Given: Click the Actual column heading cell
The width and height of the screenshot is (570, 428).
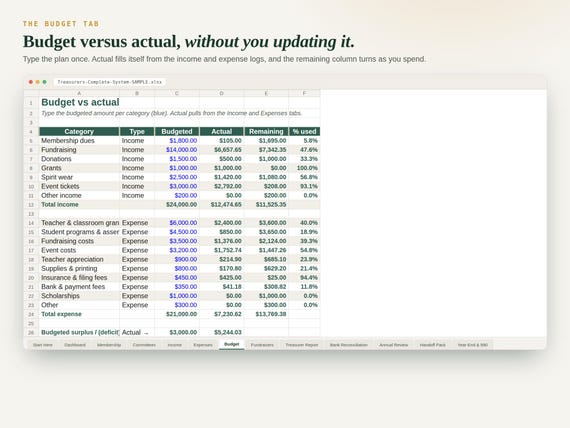Looking at the screenshot, I should (x=222, y=131).
